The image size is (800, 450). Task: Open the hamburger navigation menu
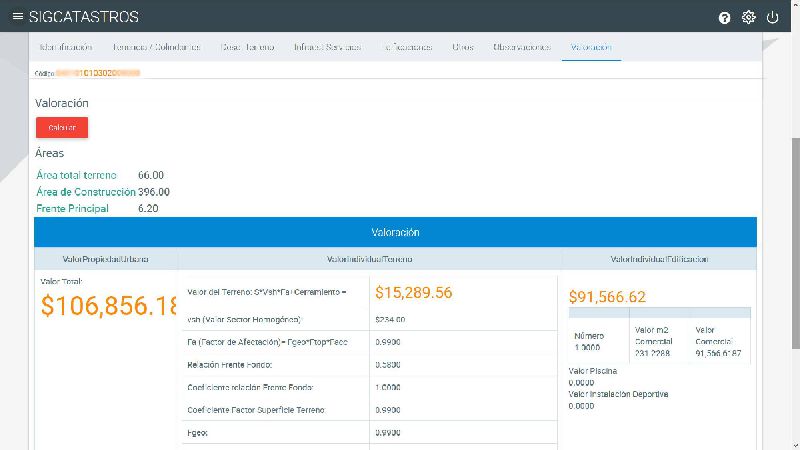pos(17,16)
